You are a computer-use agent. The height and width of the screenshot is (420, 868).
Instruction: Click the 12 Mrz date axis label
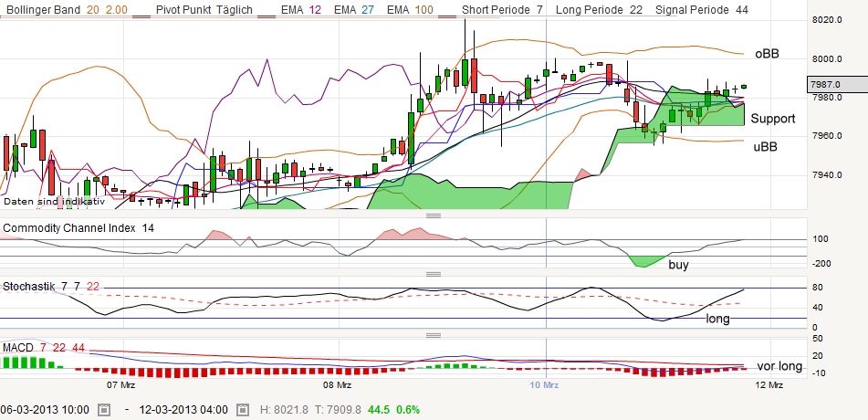coord(769,384)
